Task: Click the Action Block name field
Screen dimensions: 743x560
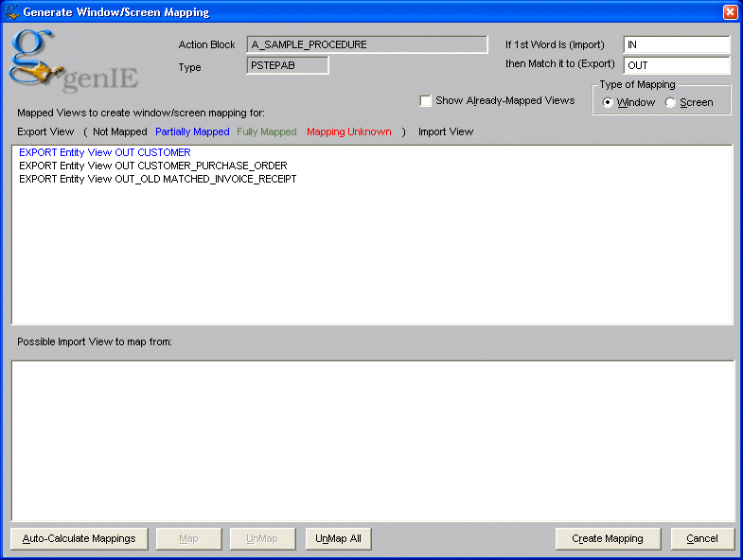Action: coord(367,44)
